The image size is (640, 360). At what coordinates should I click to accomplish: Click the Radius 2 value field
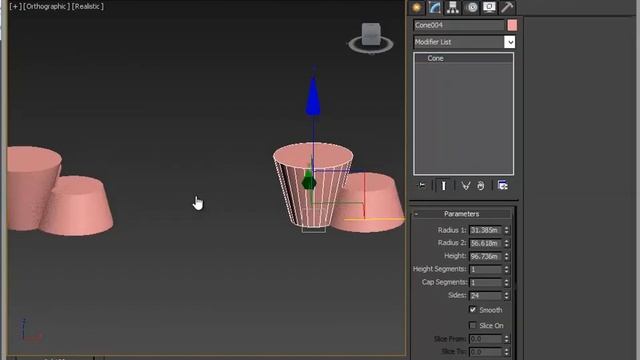coord(485,243)
